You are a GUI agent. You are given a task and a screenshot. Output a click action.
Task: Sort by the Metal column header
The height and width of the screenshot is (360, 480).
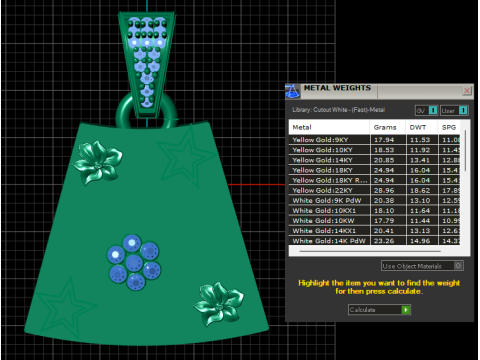coord(329,127)
